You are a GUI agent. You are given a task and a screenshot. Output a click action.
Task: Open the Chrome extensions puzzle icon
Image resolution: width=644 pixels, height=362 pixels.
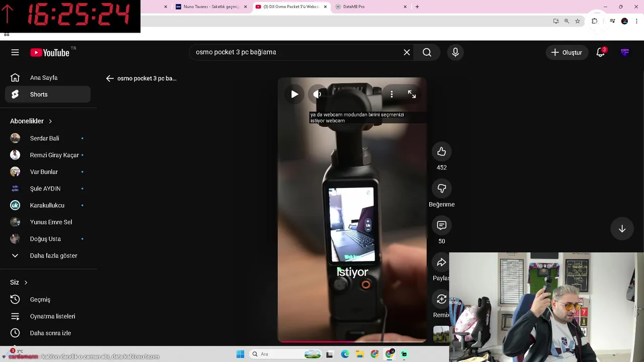(x=595, y=21)
